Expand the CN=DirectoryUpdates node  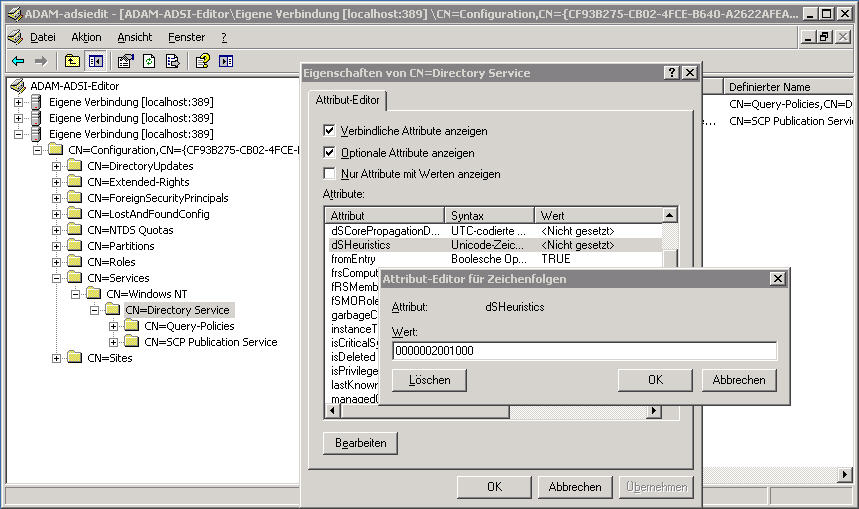56,165
